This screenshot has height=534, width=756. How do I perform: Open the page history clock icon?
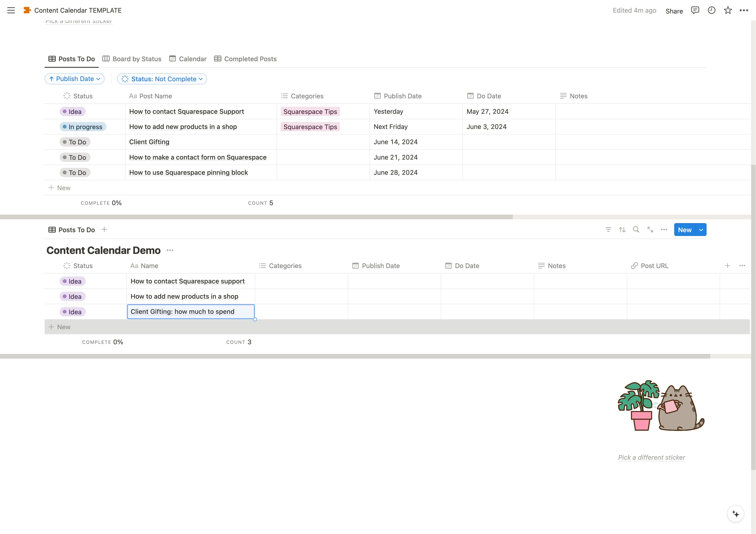pyautogui.click(x=711, y=10)
